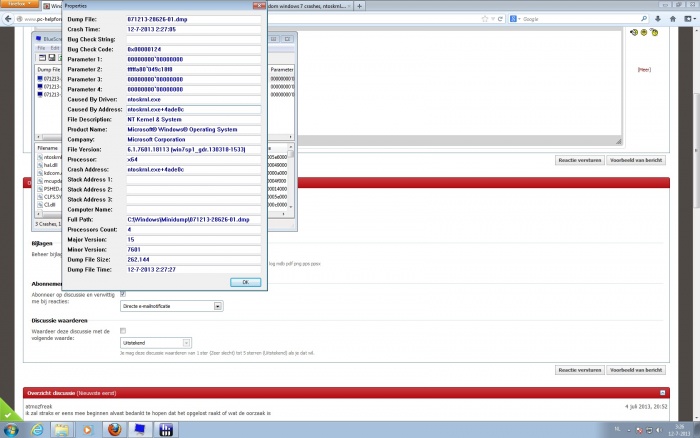
Task: Open the orange Firefox menu button
Action: point(20,4)
